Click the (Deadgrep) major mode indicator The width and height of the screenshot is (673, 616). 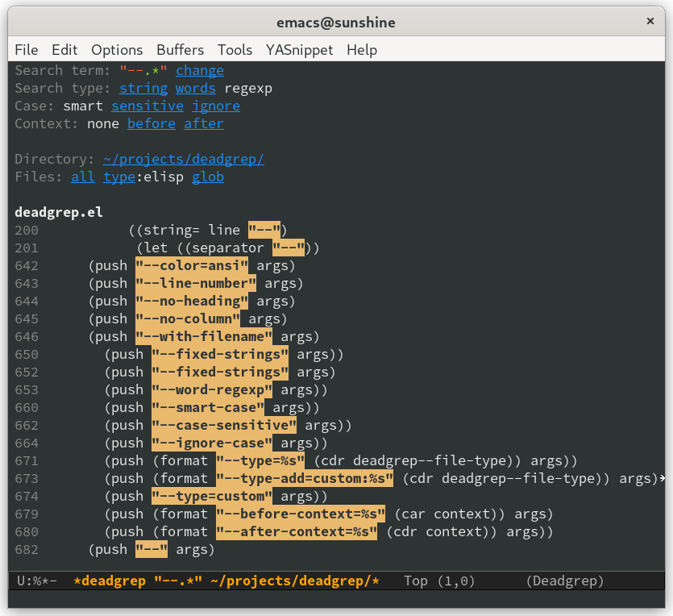point(565,581)
